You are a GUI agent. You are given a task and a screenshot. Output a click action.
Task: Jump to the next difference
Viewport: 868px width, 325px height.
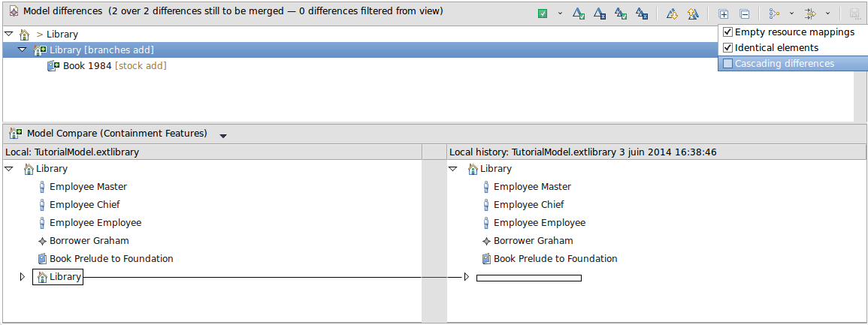pos(673,14)
